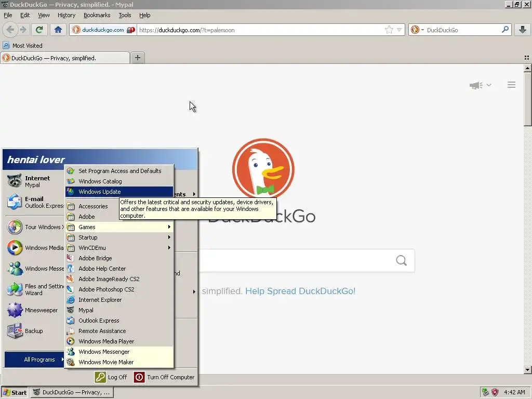Open the Accessories folder in All Programs
532x399 pixels.
92,206
